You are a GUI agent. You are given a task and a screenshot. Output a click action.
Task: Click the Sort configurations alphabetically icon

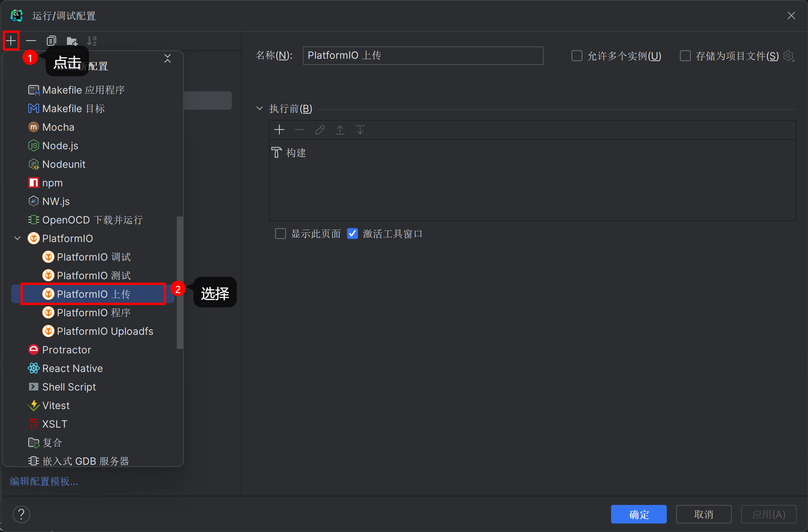92,41
